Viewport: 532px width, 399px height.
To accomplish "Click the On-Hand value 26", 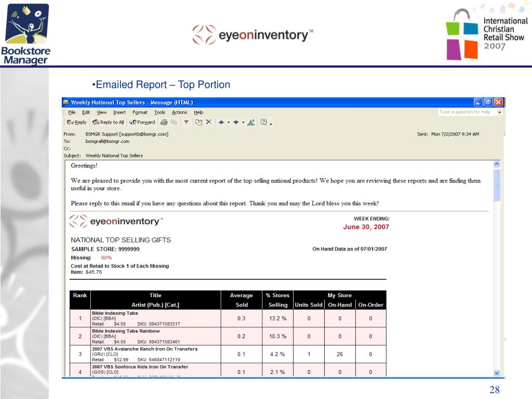I will (x=340, y=354).
